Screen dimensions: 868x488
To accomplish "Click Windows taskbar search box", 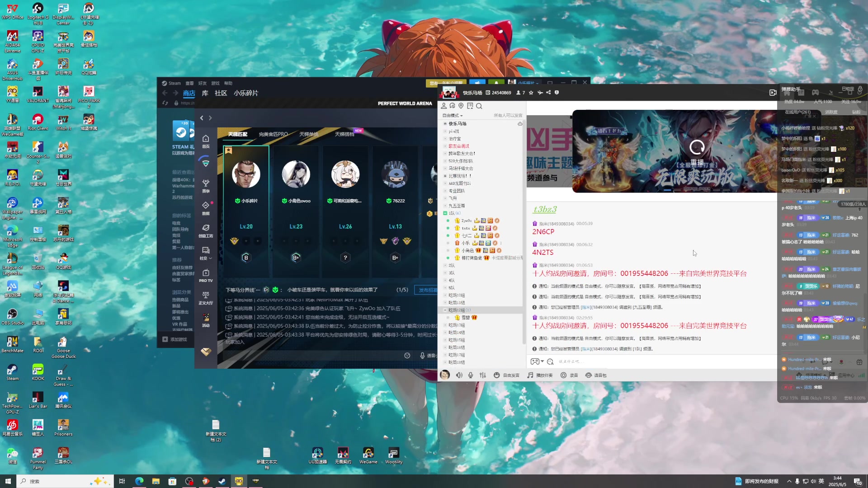I will (66, 481).
